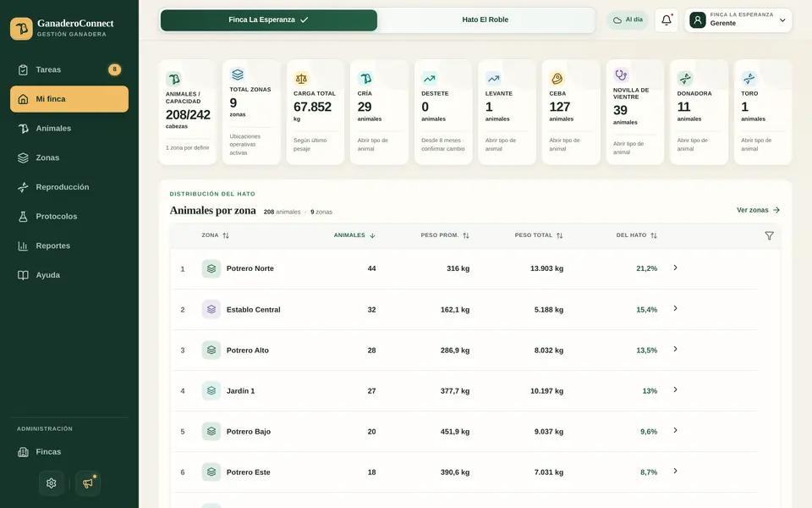This screenshot has height=508, width=812.
Task: Expand the Potrero Norte row chevron
Action: (675, 268)
